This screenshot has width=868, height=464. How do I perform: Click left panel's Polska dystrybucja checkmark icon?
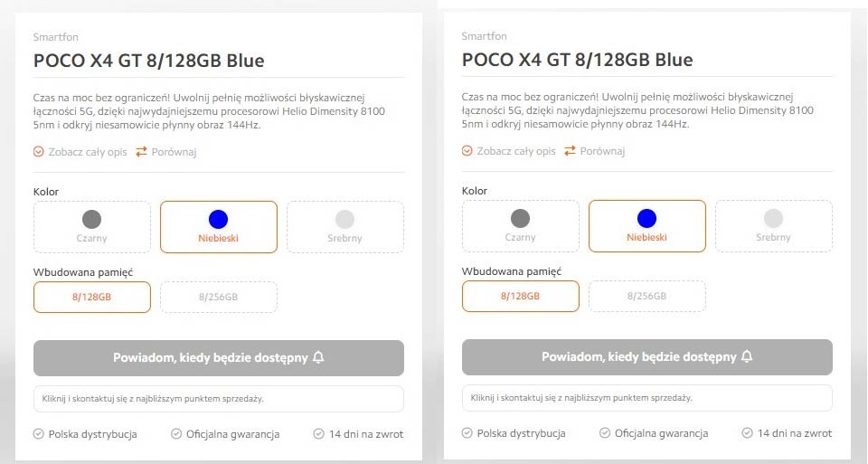point(39,434)
